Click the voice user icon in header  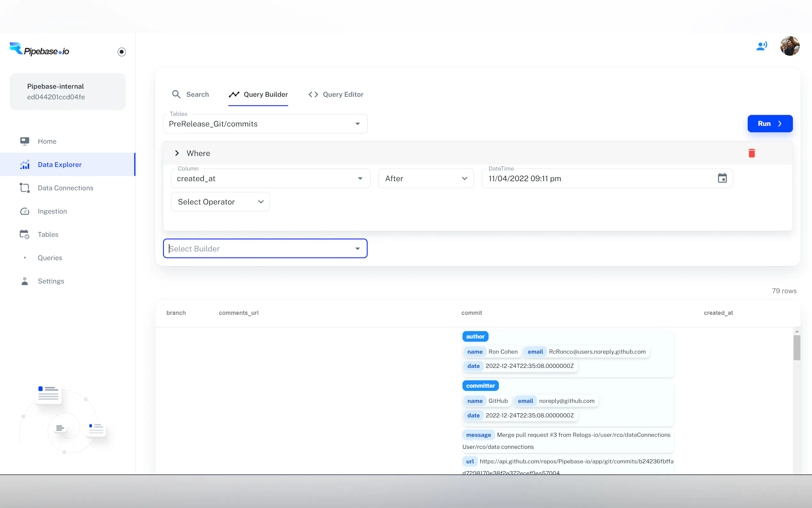tap(761, 46)
